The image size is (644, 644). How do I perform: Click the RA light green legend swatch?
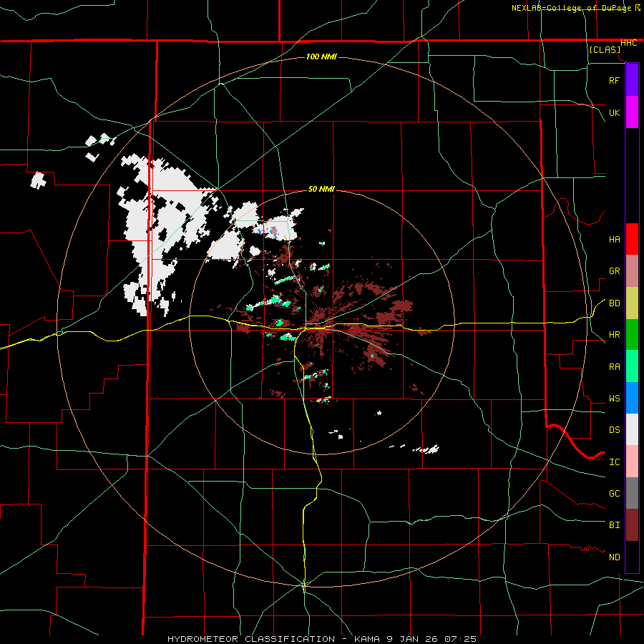coord(632,366)
